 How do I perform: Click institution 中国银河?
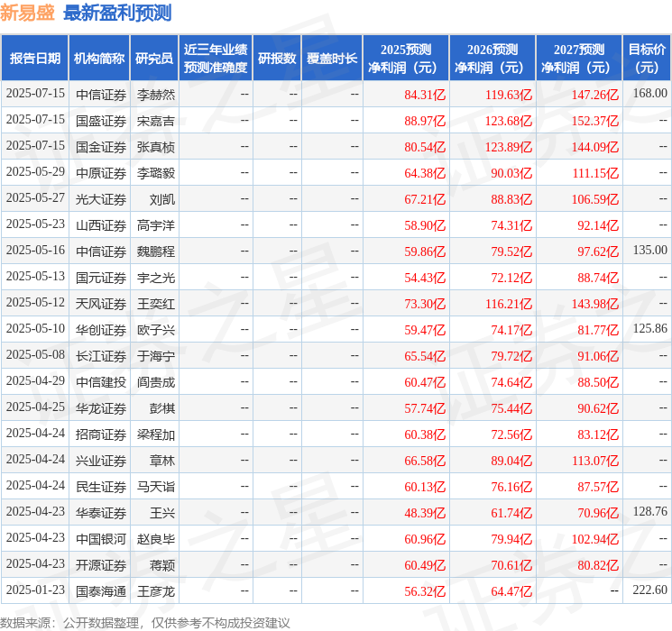(x=101, y=539)
